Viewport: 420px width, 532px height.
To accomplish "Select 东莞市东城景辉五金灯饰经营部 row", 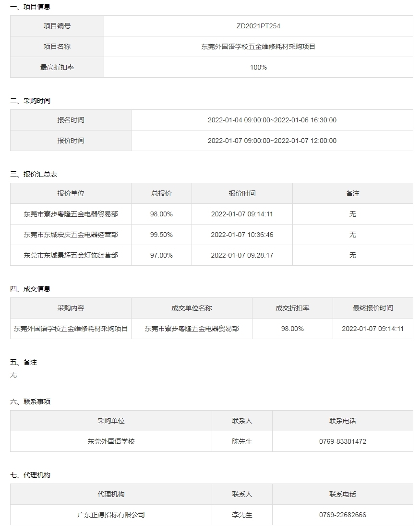I will tap(71, 255).
